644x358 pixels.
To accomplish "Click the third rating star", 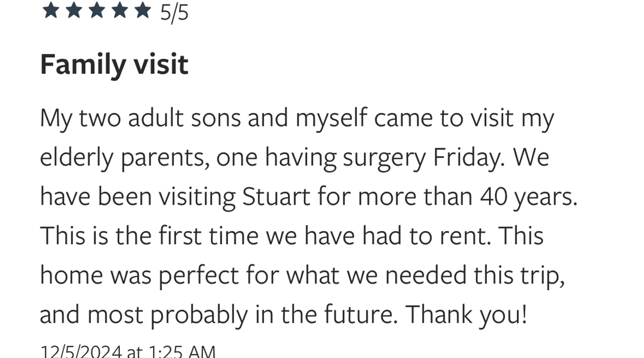I will 97,10.
